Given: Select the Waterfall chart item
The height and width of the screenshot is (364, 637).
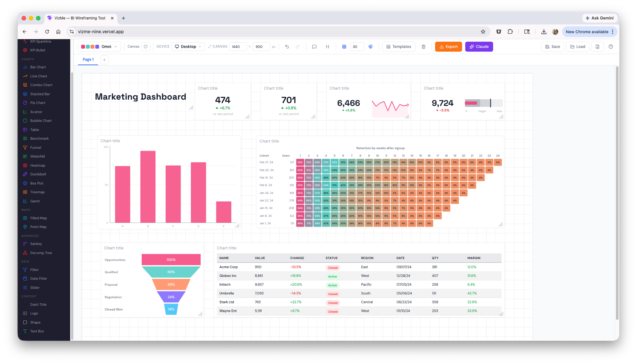Looking at the screenshot, I should tap(37, 156).
